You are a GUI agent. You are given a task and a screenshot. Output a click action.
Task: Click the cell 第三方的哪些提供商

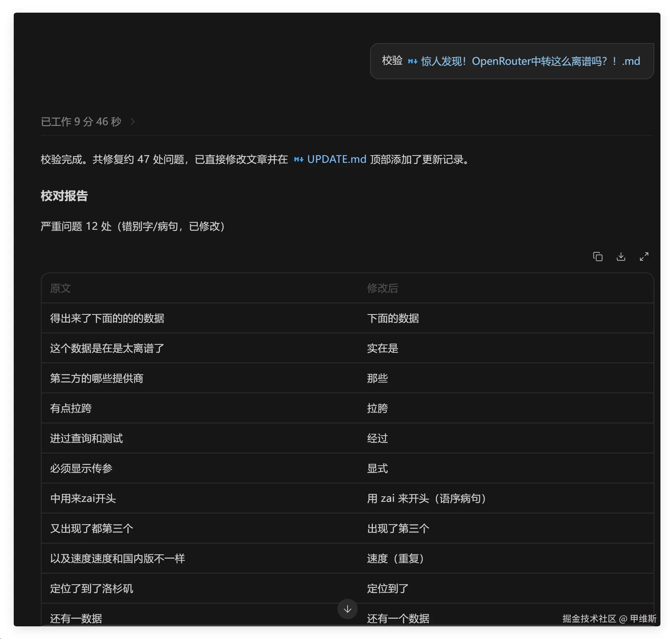pyautogui.click(x=97, y=378)
